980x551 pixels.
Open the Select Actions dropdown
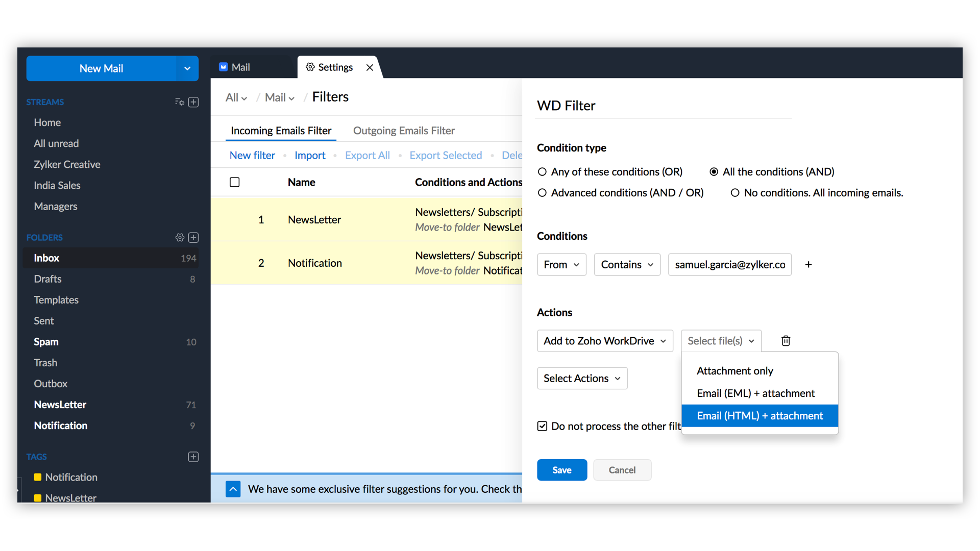tap(582, 378)
